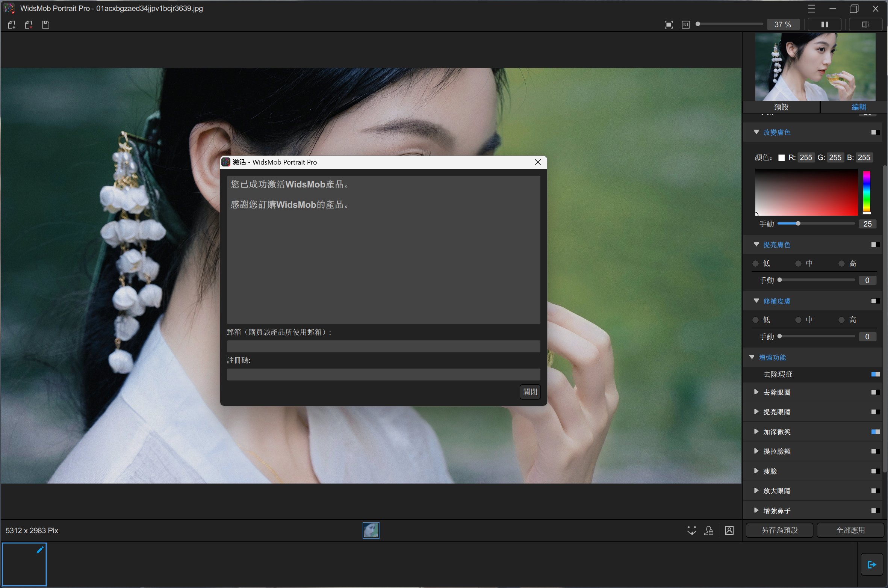This screenshot has width=888, height=588.
Task: Toggle the 改變膚色 section switch
Action: (876, 132)
